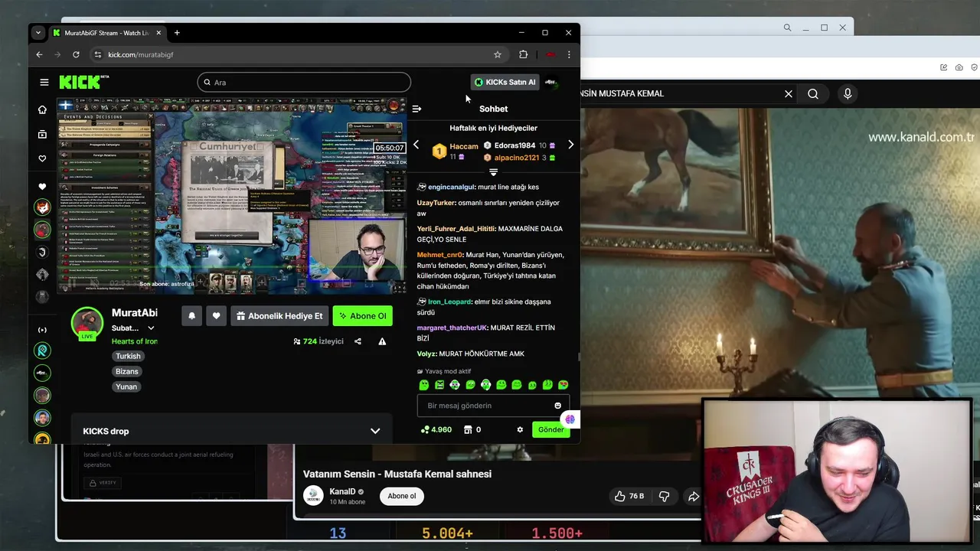Open KanalD channel avatar on YouTube
This screenshot has width=980, height=551.
click(x=313, y=496)
